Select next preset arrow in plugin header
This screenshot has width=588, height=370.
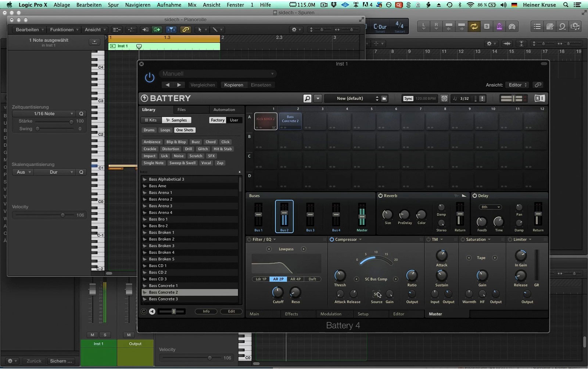(179, 85)
